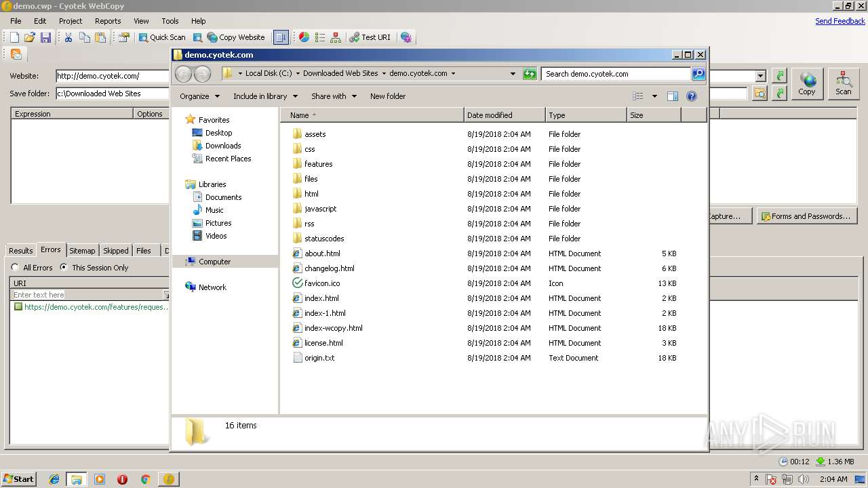This screenshot has width=868, height=488.
Task: Switch to the Skipped tab
Action: (115, 251)
